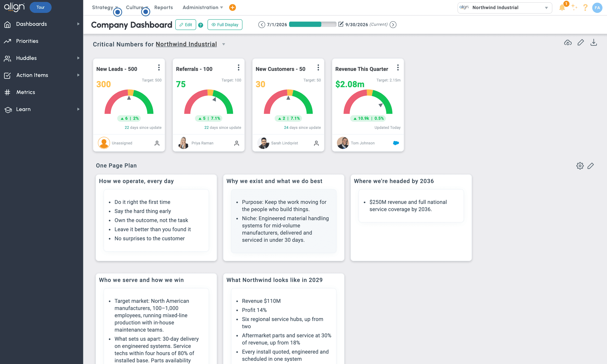Open the help question mark icon
Viewport: 607px width, 364px height.
(x=585, y=7)
